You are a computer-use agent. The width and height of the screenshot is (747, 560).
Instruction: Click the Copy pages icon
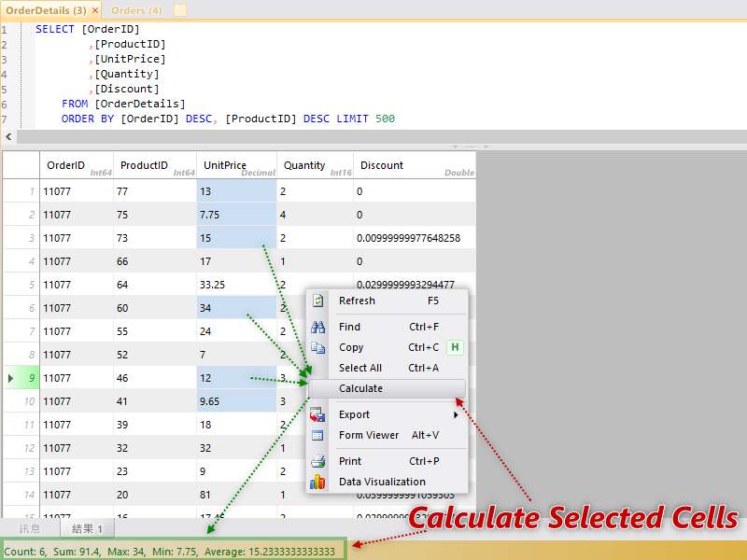(317, 347)
